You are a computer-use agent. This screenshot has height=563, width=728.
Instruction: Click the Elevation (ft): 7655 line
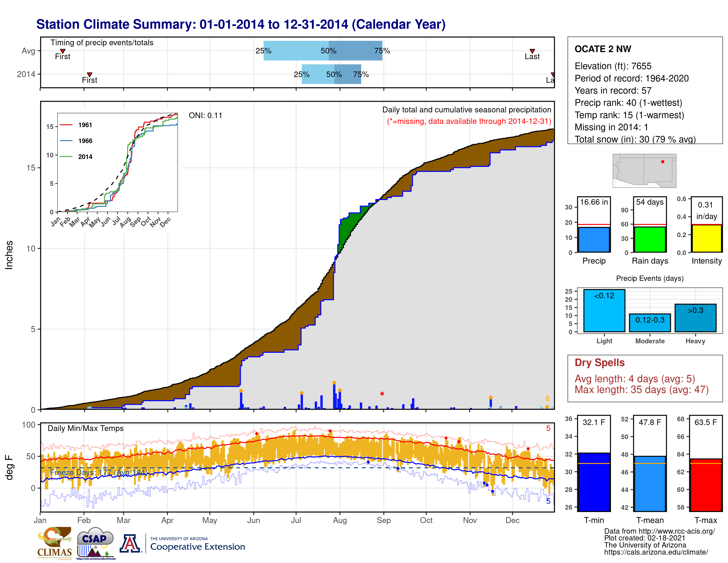(x=613, y=66)
